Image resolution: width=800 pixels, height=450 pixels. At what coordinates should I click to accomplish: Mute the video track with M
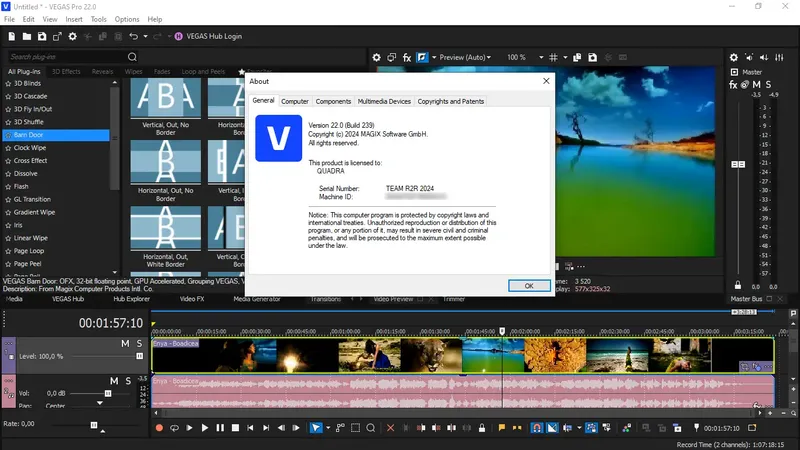pos(125,343)
